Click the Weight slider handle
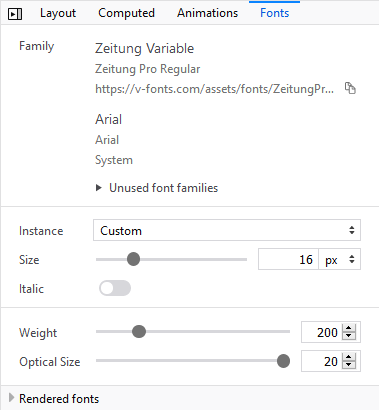The image size is (379, 410). point(139,331)
